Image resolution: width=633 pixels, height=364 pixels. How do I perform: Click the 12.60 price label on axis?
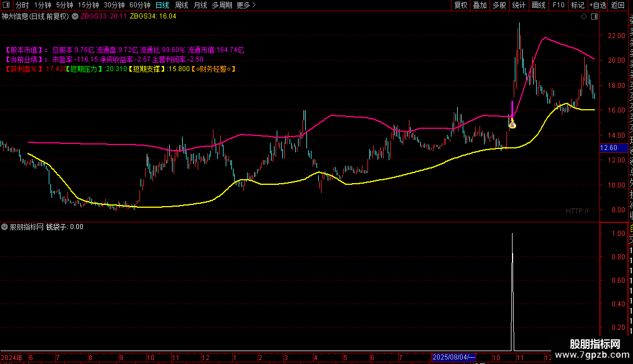[613, 148]
